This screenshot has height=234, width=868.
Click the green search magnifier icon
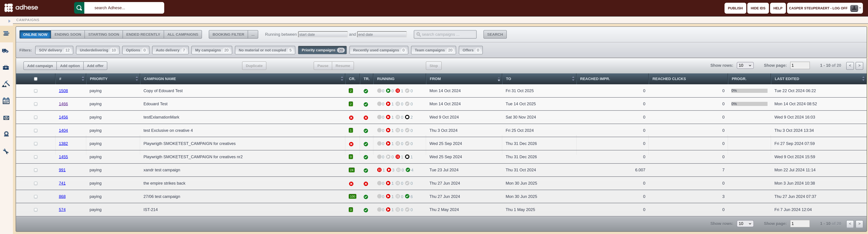[79, 8]
